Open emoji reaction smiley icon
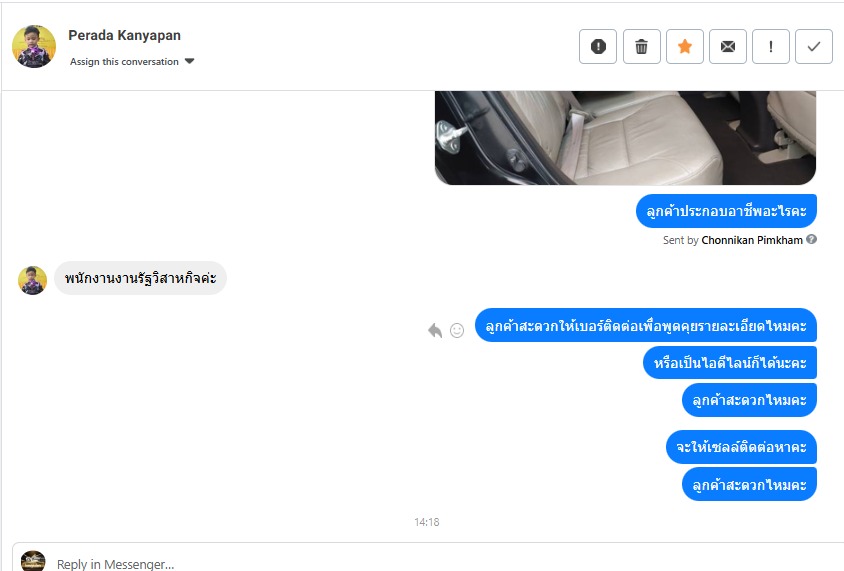 457,330
